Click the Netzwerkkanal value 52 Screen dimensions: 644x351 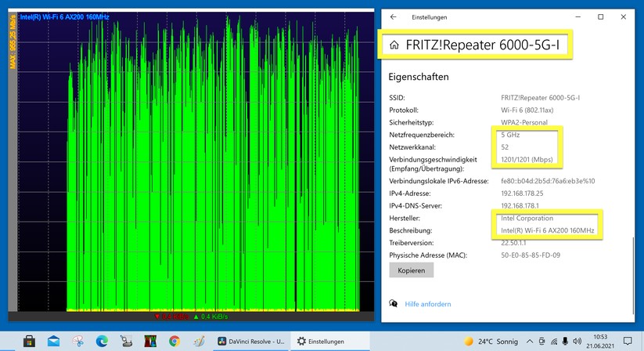click(505, 147)
